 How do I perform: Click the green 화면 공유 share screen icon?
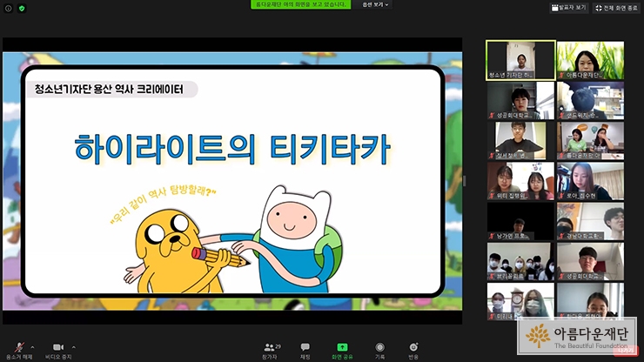click(x=342, y=347)
